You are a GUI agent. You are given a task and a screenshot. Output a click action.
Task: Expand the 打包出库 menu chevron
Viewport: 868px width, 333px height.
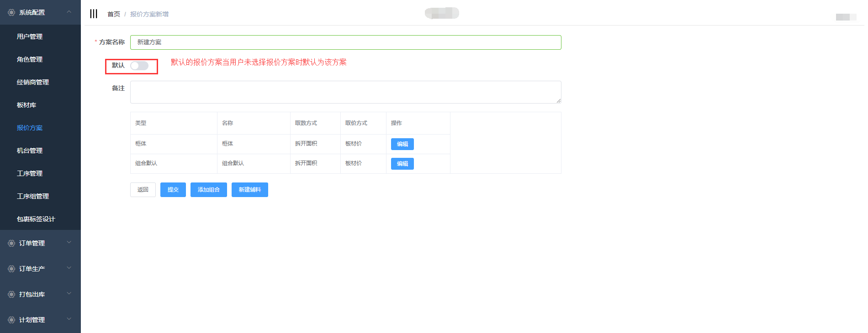click(x=69, y=294)
